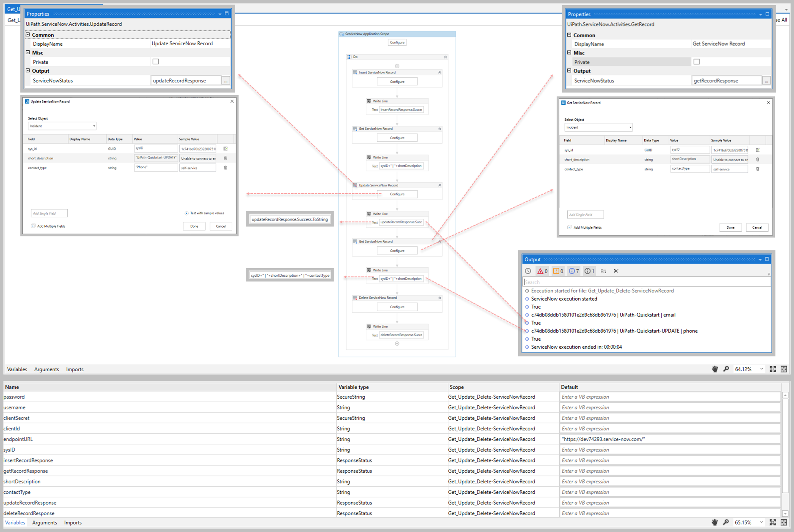Open the Imports tab
794x532 pixels.
tap(75, 369)
